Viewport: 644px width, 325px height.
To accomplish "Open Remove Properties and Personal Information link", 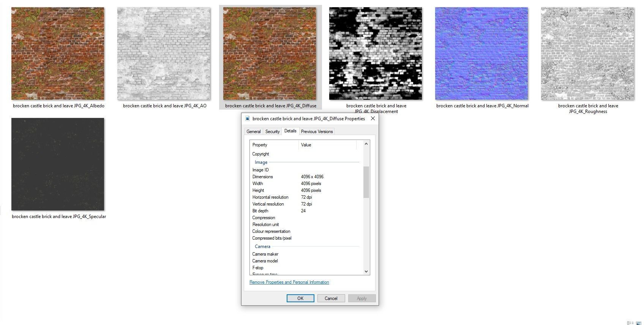I will point(289,282).
